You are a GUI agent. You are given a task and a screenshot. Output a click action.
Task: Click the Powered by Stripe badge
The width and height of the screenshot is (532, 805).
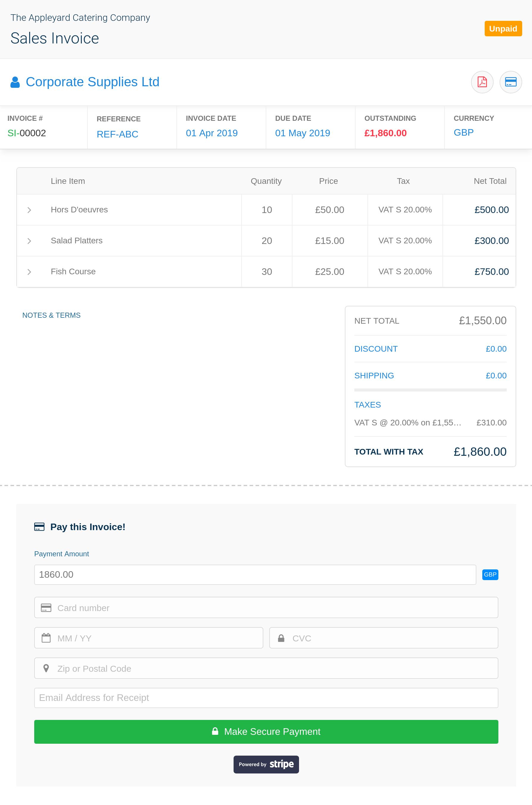pos(266,764)
